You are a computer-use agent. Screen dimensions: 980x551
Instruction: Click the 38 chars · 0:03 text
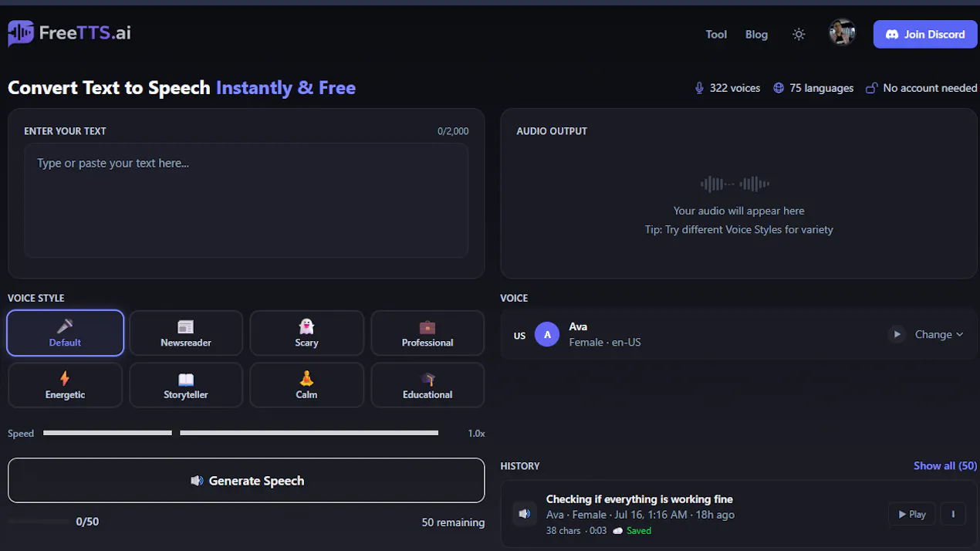[x=576, y=531]
